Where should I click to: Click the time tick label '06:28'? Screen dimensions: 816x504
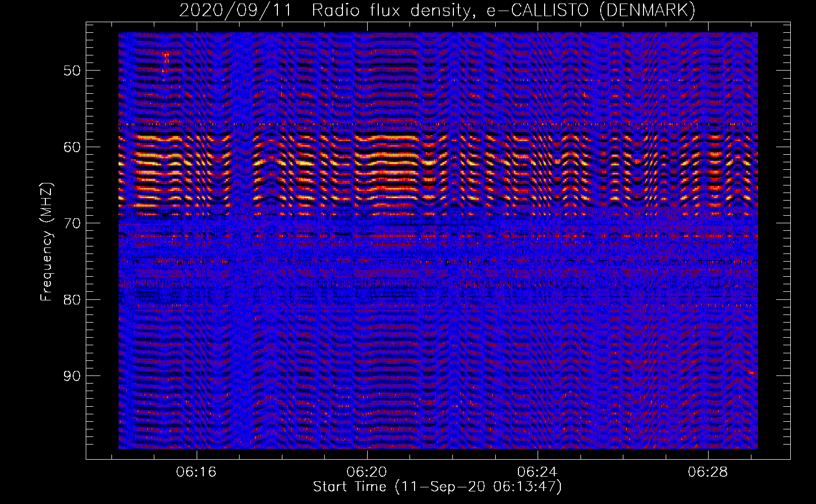[708, 472]
